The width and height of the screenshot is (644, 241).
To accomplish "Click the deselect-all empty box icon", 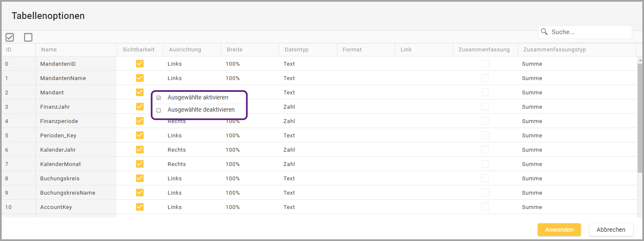I will [28, 37].
